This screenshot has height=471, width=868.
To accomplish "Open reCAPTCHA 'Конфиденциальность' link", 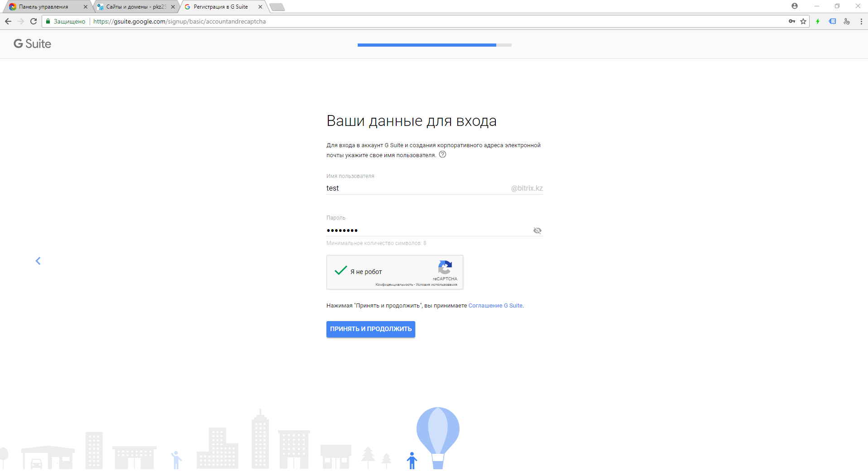I will pyautogui.click(x=394, y=285).
